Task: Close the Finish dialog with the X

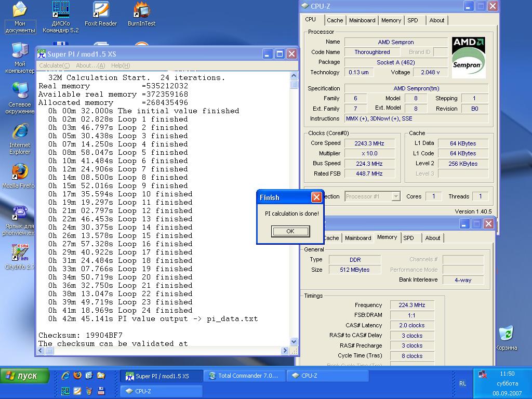Action: tap(316, 197)
